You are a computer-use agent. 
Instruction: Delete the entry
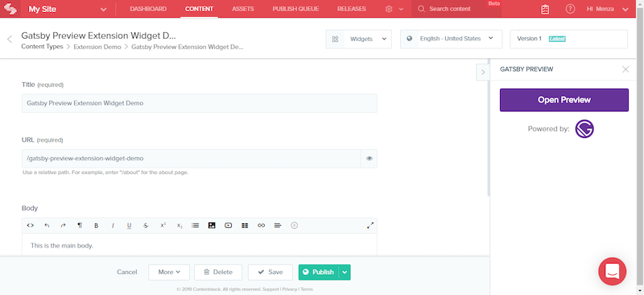click(218, 272)
